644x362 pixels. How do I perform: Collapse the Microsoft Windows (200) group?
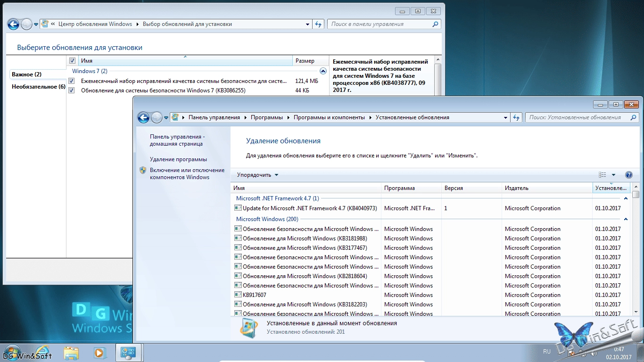[x=626, y=219]
